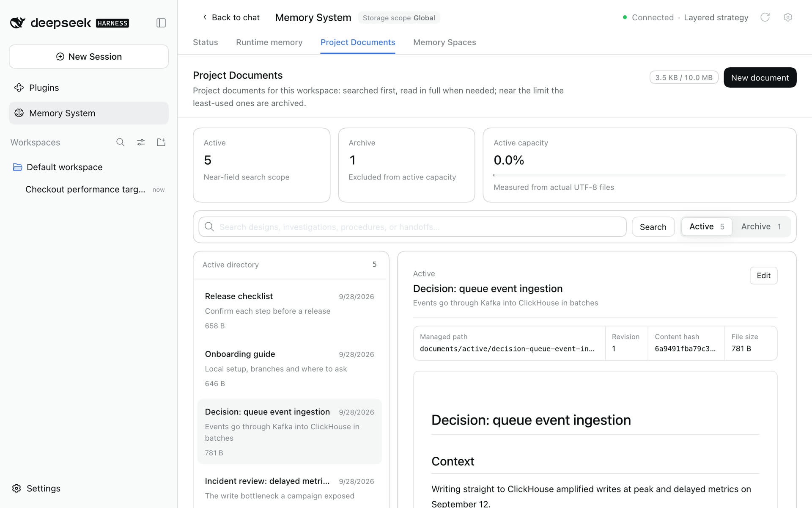
Task: Open workspace filter sliders icon
Action: (x=141, y=142)
